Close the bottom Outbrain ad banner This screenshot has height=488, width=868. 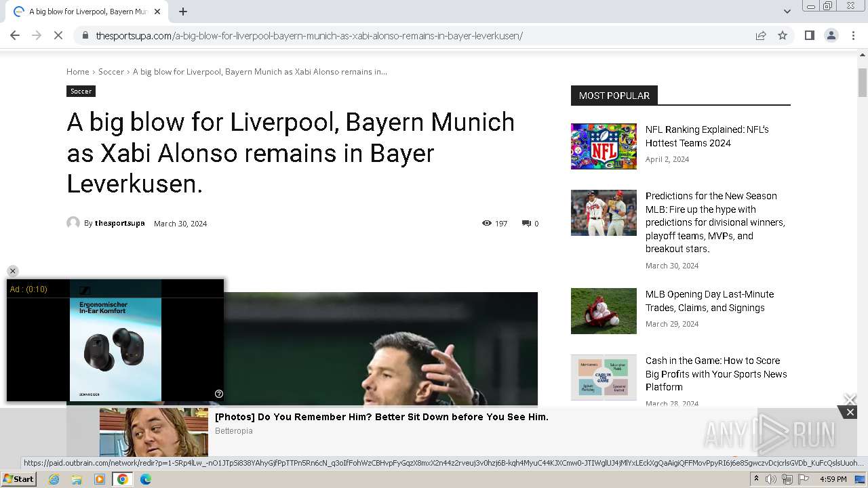pos(850,412)
